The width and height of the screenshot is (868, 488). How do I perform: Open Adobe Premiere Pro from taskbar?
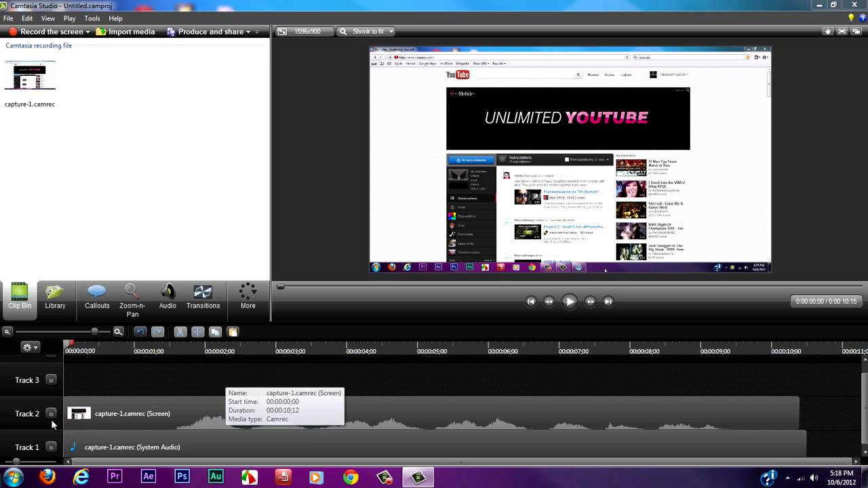coord(115,476)
